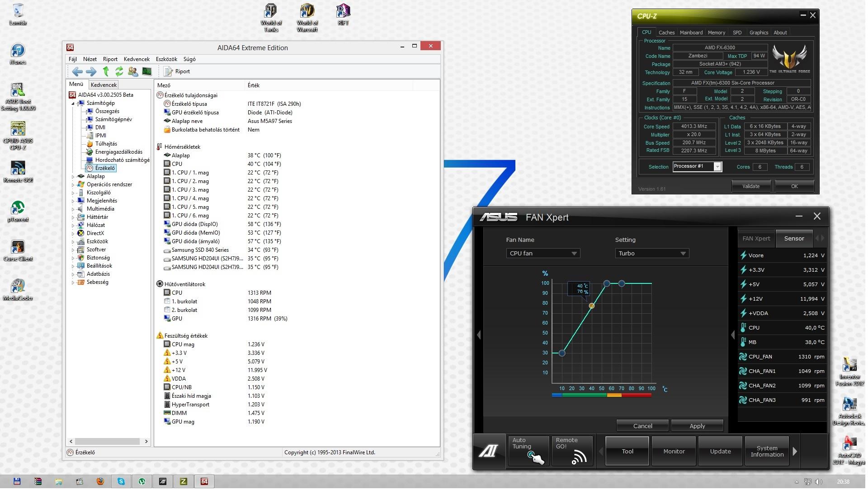
Task: Click the fan curve point at 30% speed
Action: (562, 353)
